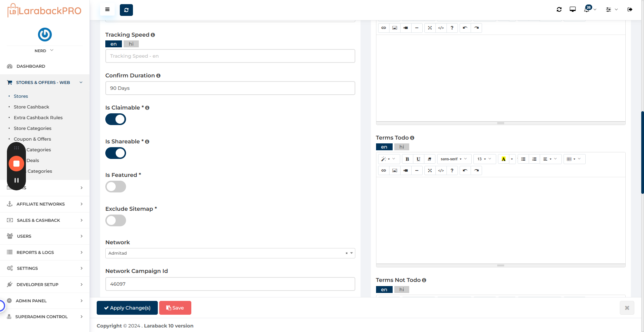Viewport: 644px width, 332px height.
Task: Open font family sans-serif dropdown
Action: click(454, 159)
